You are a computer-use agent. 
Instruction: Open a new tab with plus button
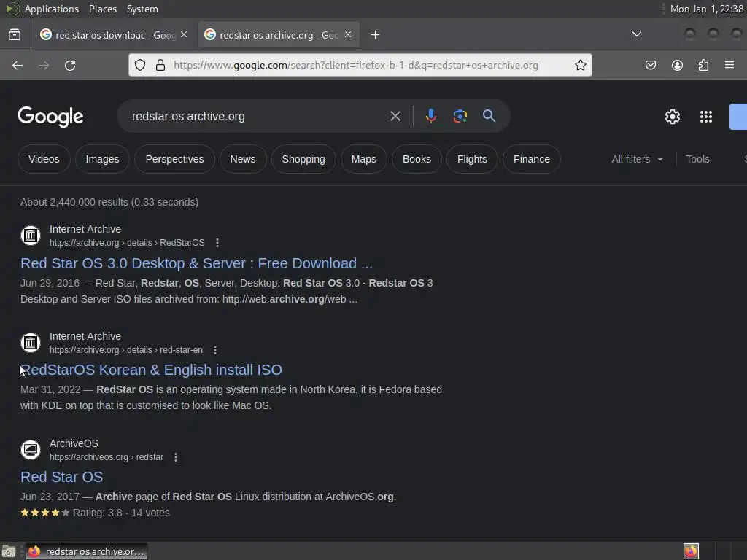coord(376,35)
